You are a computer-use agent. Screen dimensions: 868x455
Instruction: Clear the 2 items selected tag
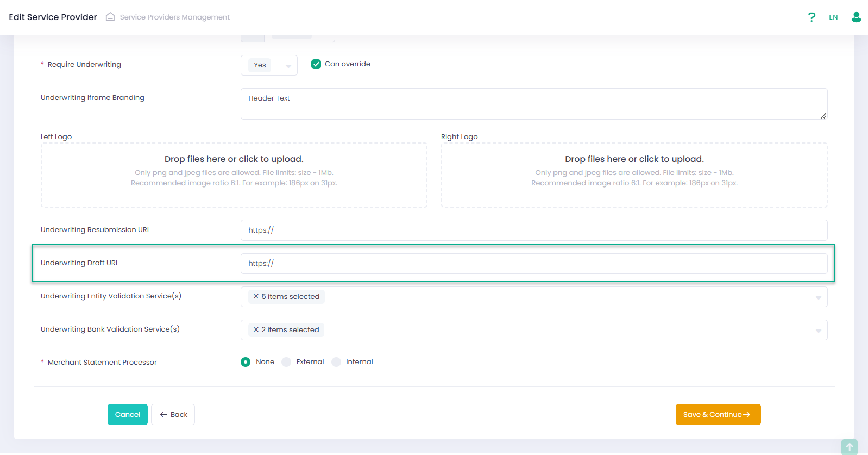coord(256,330)
